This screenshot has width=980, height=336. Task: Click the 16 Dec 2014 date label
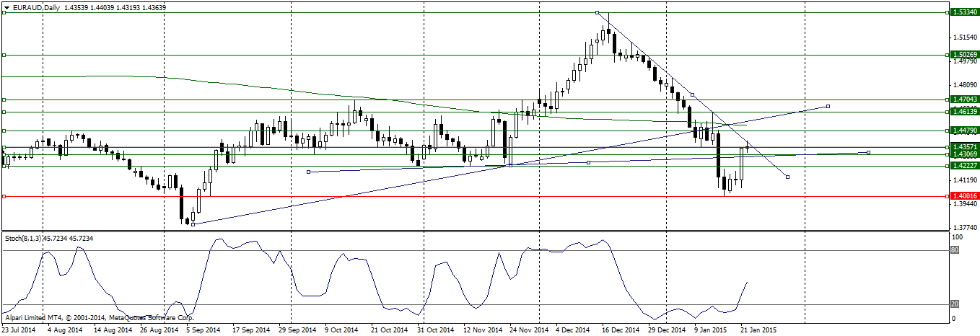coord(621,330)
